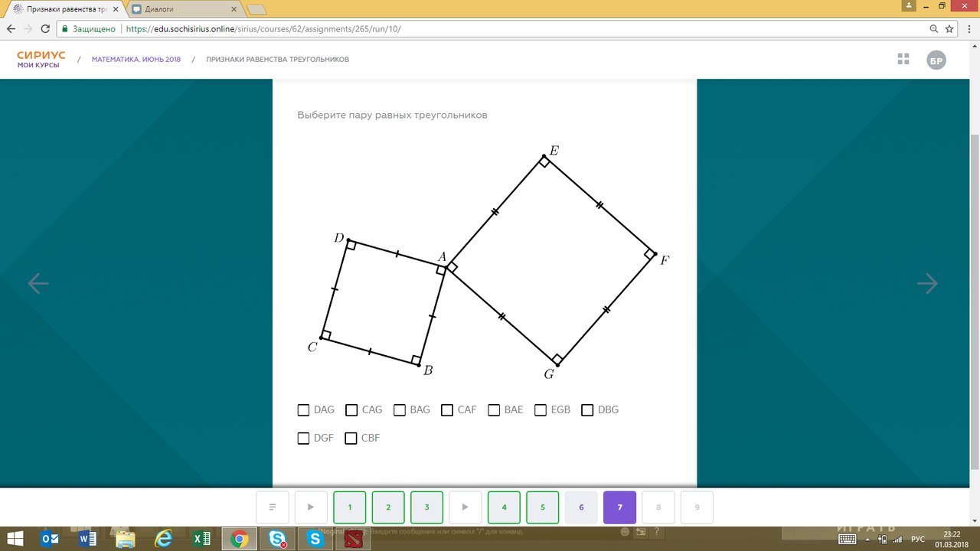
Task: Check the DBG triangle checkbox
Action: [587, 410]
